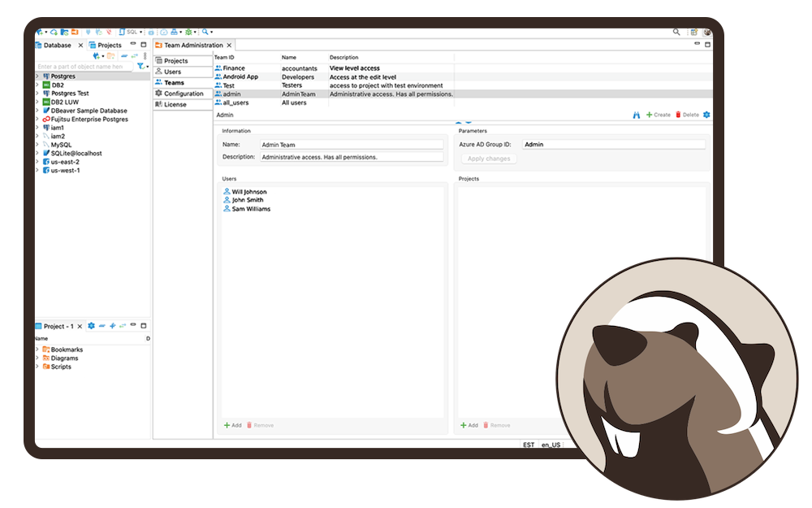Click the network transaction icon in the top toolbar
This screenshot has height=508, width=812.
174,33
